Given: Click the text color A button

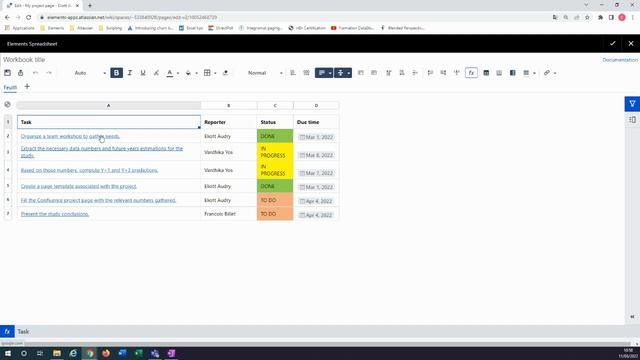Looking at the screenshot, I should click(170, 73).
